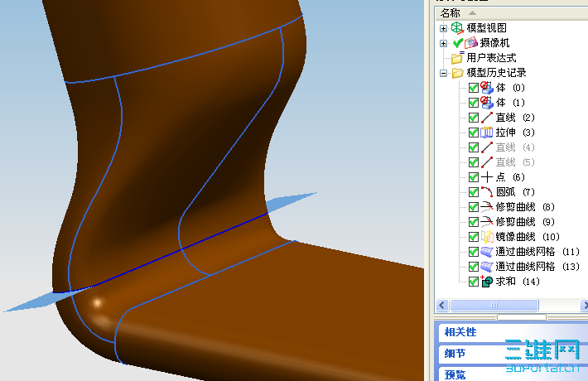Screen dimensions: 588x381
Task: Click the 用户表达式 folder icon
Action: coord(457,58)
